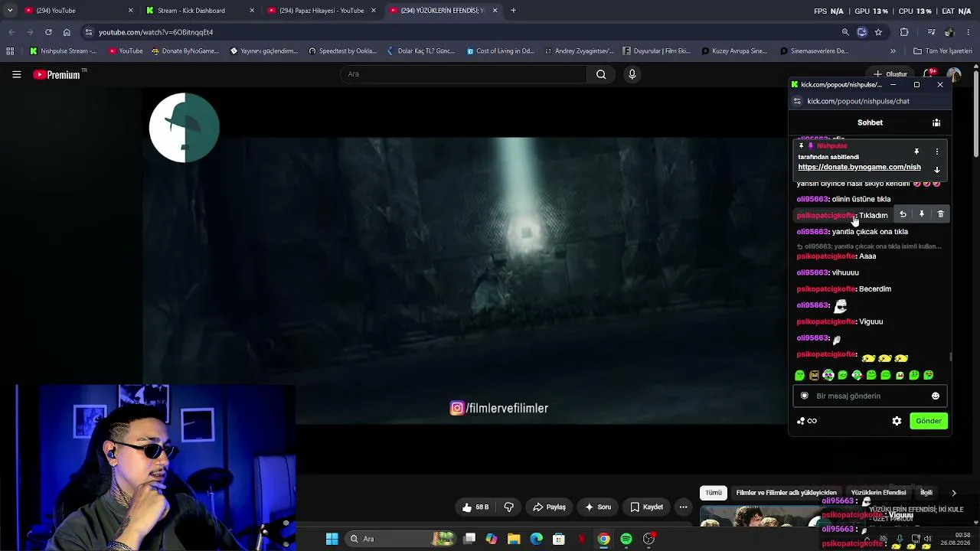This screenshot has height=551, width=980.
Task: Go to the browser home page
Action: [67, 32]
